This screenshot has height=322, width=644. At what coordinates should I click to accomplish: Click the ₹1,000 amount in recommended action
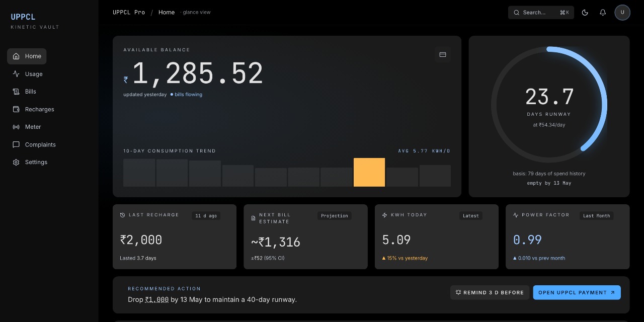tap(157, 299)
